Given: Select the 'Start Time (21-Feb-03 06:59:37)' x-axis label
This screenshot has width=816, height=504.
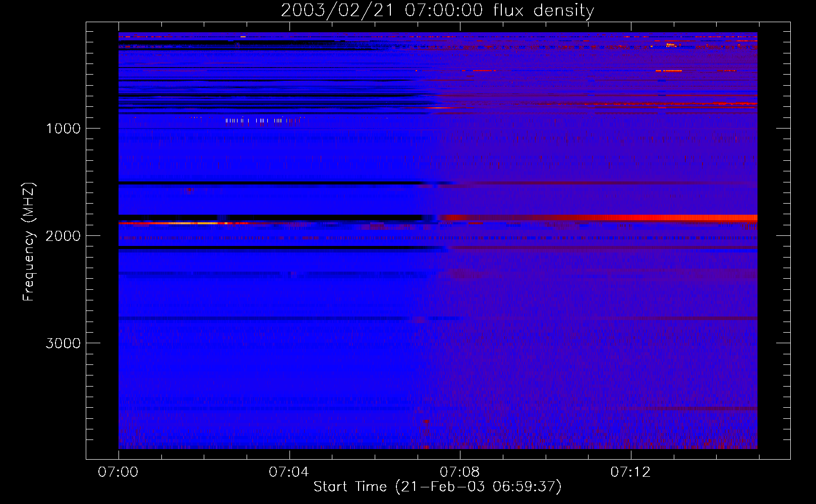Looking at the screenshot, I should [x=437, y=487].
